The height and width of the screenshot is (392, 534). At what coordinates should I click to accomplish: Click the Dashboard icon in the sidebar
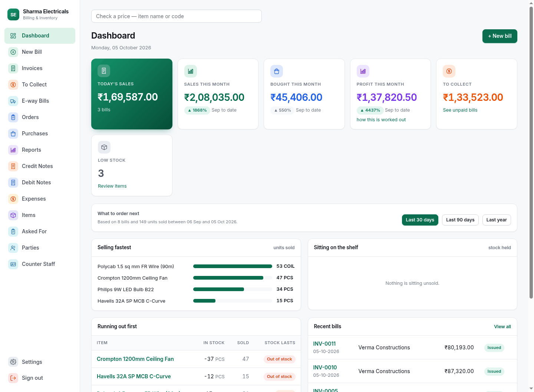tap(13, 36)
